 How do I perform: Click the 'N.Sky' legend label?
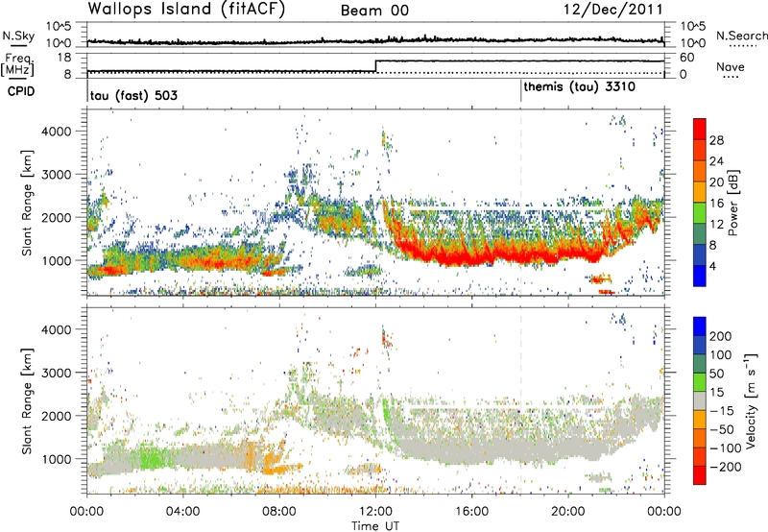tap(18, 36)
